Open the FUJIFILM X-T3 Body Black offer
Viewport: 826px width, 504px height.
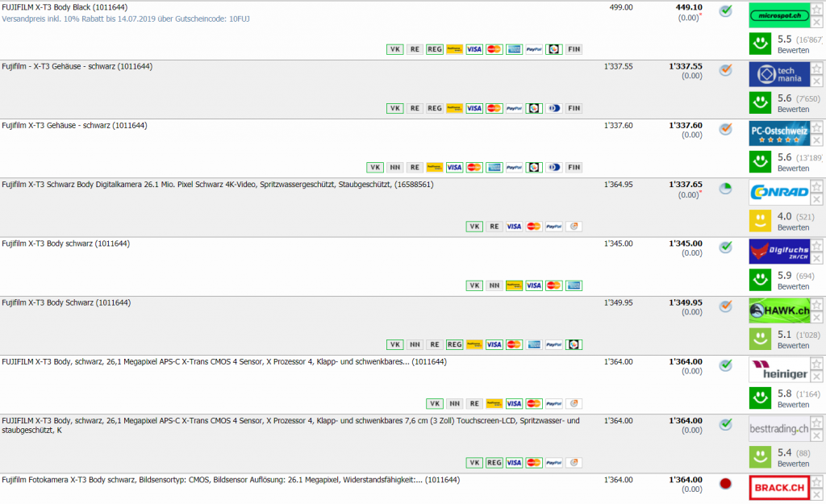click(65, 7)
